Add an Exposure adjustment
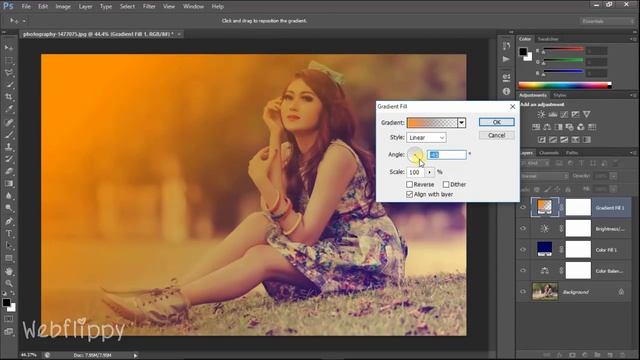 click(x=576, y=115)
